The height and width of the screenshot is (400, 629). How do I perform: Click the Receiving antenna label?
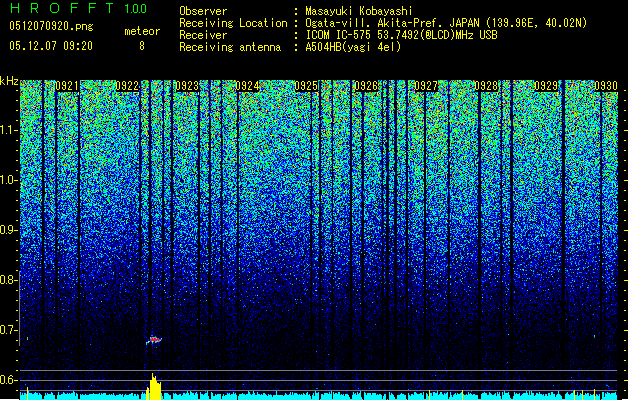[230, 47]
